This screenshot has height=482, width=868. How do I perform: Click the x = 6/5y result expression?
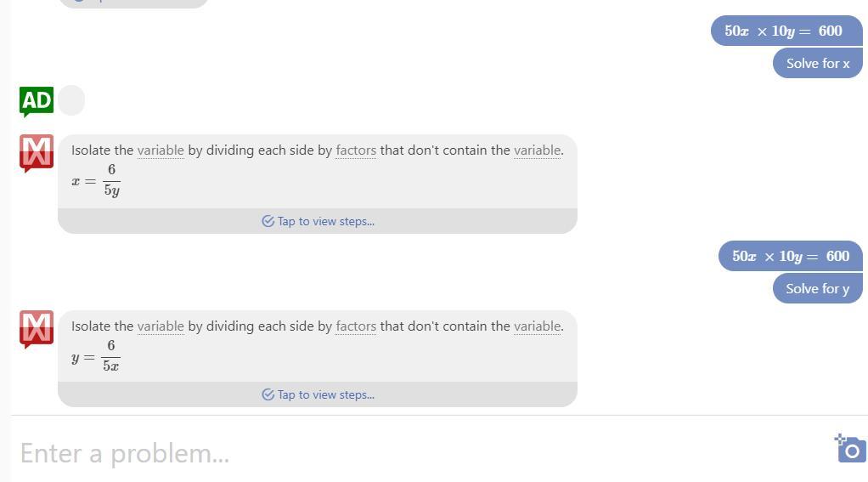click(x=96, y=180)
